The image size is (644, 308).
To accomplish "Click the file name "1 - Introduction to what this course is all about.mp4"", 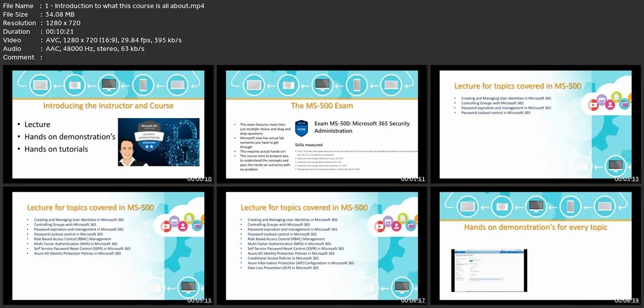I will coord(124,6).
